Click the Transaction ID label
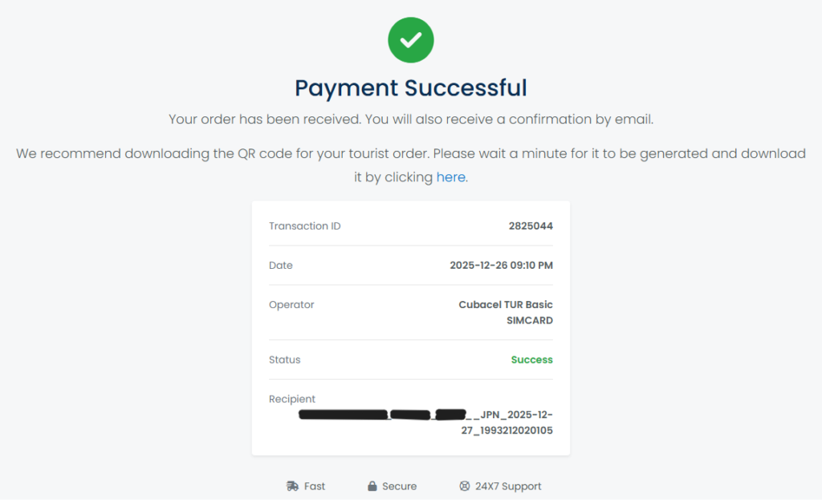 point(305,226)
